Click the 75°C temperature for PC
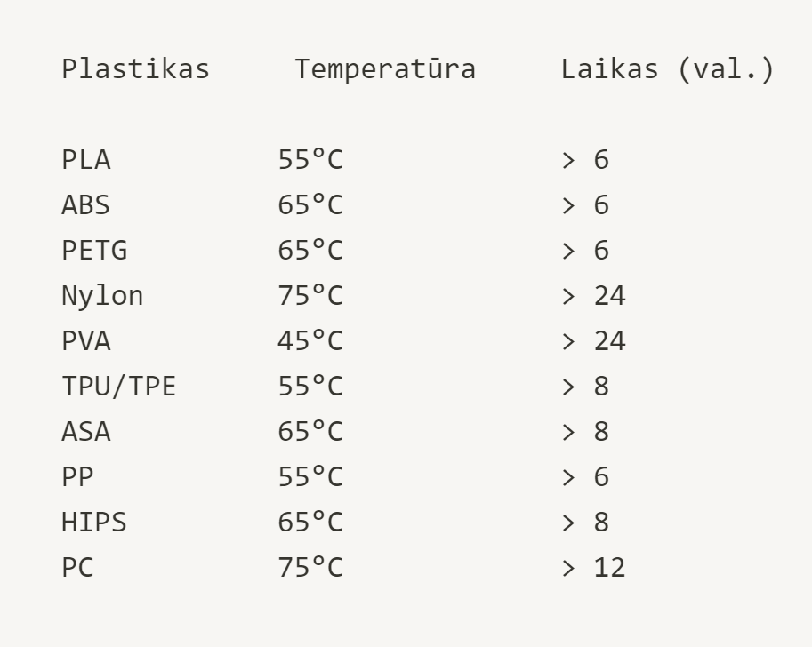Image resolution: width=812 pixels, height=647 pixels. click(x=310, y=568)
